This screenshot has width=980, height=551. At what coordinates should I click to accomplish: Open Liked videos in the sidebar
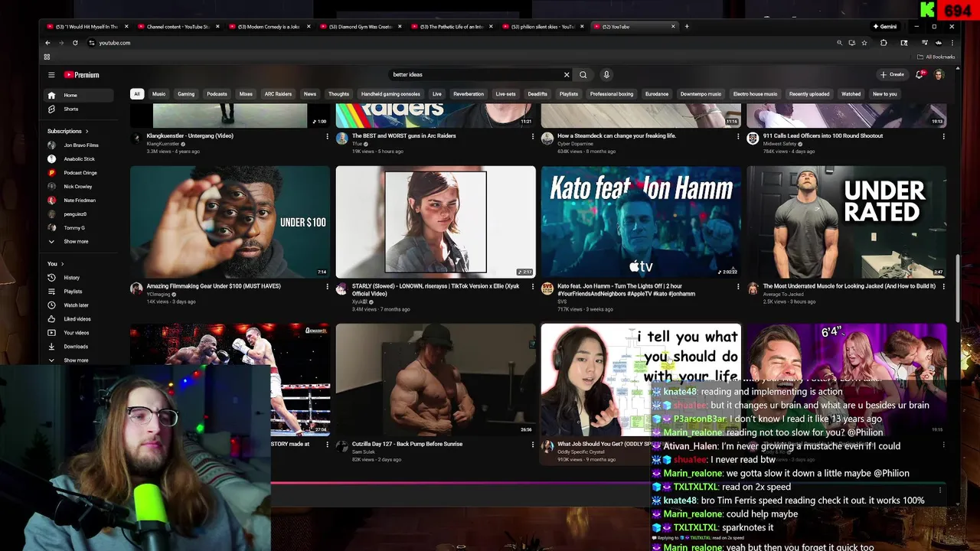(79, 319)
